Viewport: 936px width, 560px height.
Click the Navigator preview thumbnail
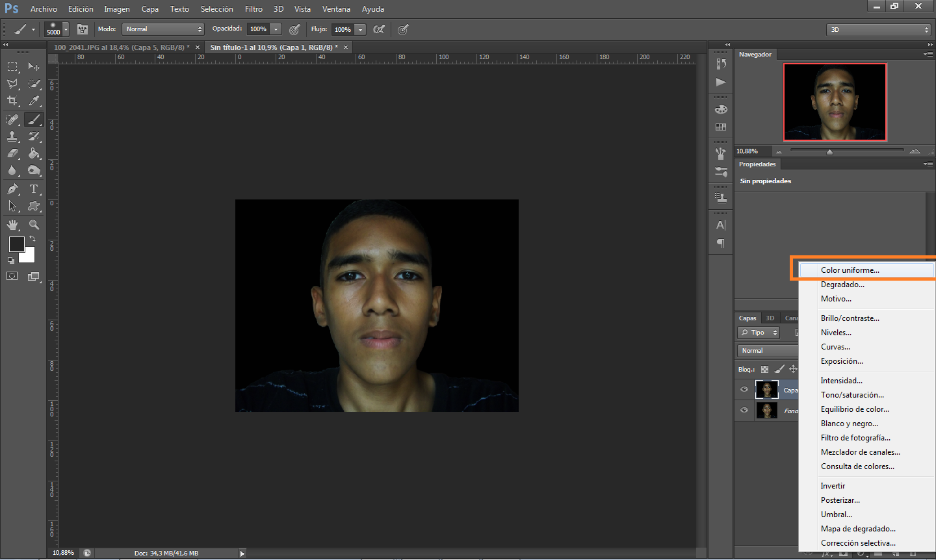pos(835,102)
